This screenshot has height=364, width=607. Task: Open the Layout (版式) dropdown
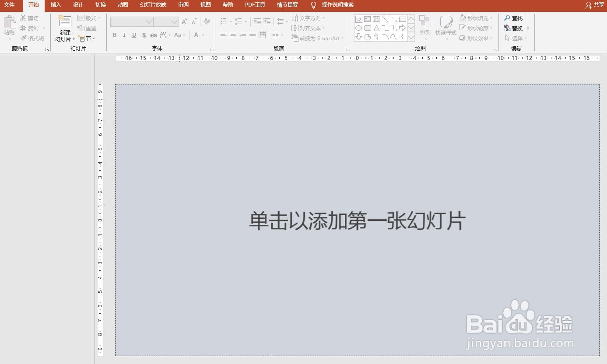[89, 18]
